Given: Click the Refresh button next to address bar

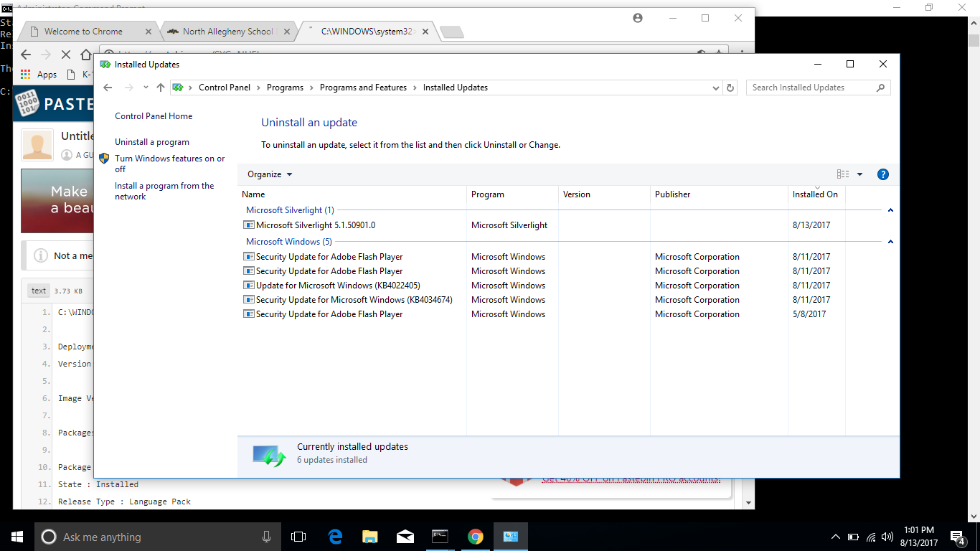Looking at the screenshot, I should (730, 88).
